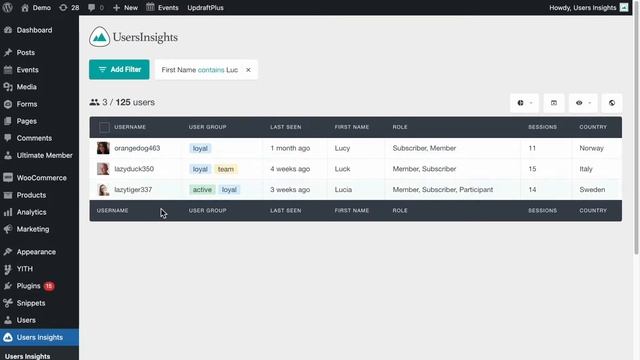The height and width of the screenshot is (360, 640).
Task: Open the Pages sidebar icon
Action: point(8,121)
